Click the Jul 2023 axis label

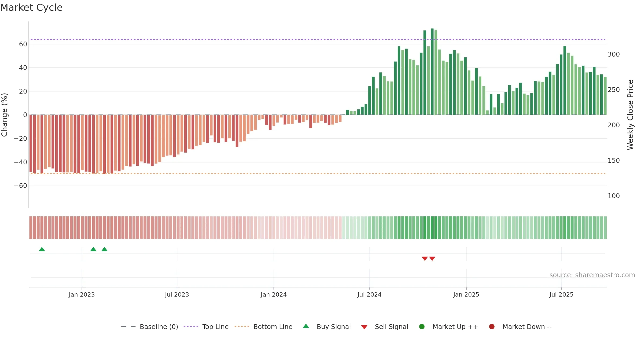click(177, 295)
